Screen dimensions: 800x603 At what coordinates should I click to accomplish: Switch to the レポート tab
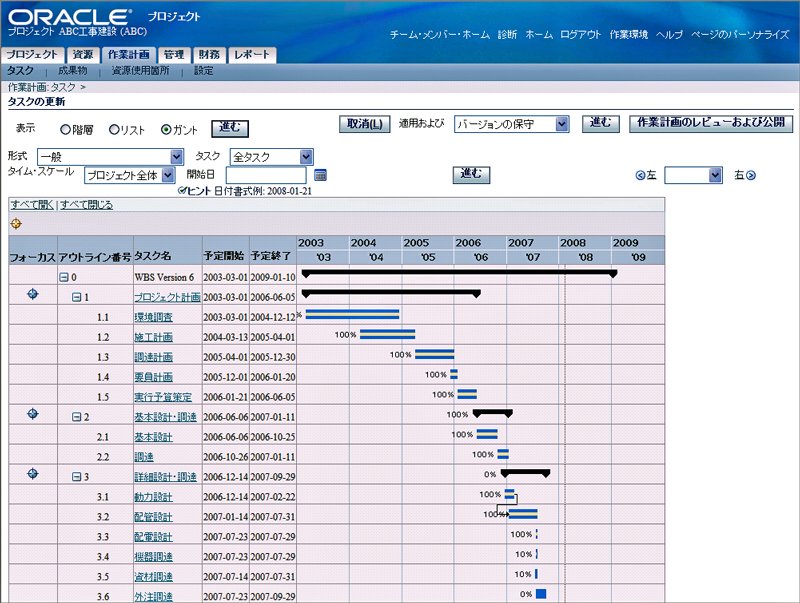click(252, 55)
